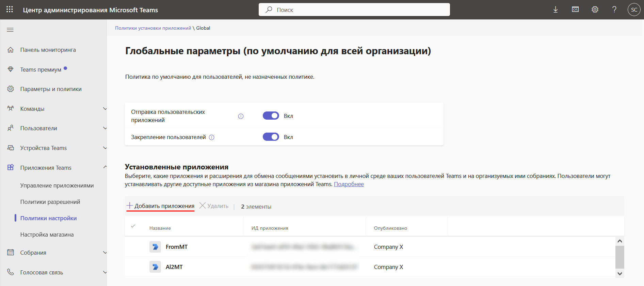Expand the Команды section
Image resolution: width=644 pixels, height=286 pixels.
105,109
